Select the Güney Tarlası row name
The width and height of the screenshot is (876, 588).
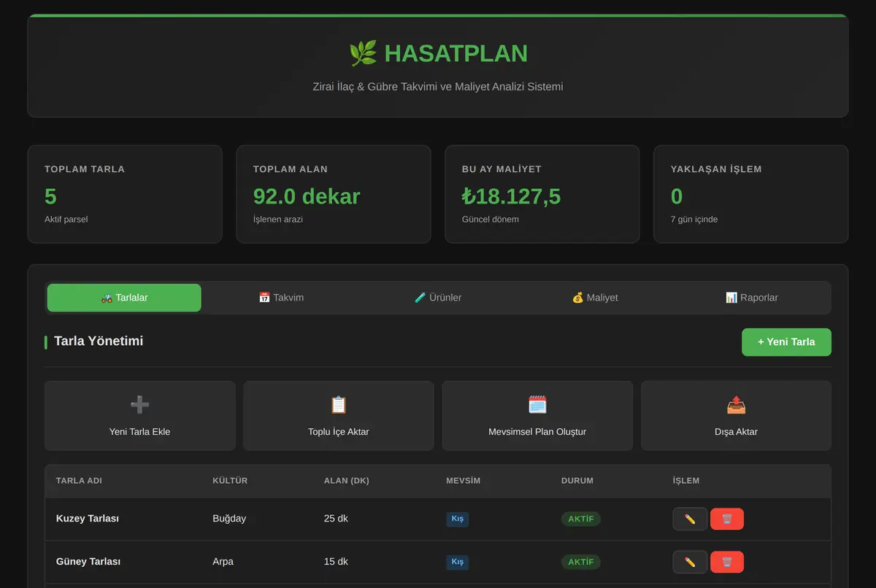coord(88,562)
